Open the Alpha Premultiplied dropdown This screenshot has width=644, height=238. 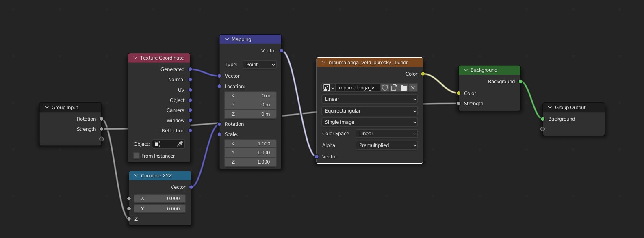pyautogui.click(x=386, y=145)
